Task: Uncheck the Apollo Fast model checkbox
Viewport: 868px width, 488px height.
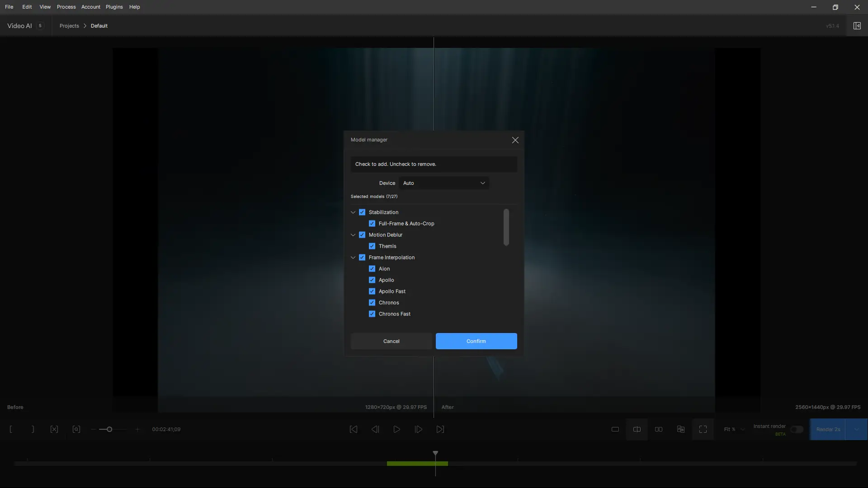Action: click(x=372, y=291)
